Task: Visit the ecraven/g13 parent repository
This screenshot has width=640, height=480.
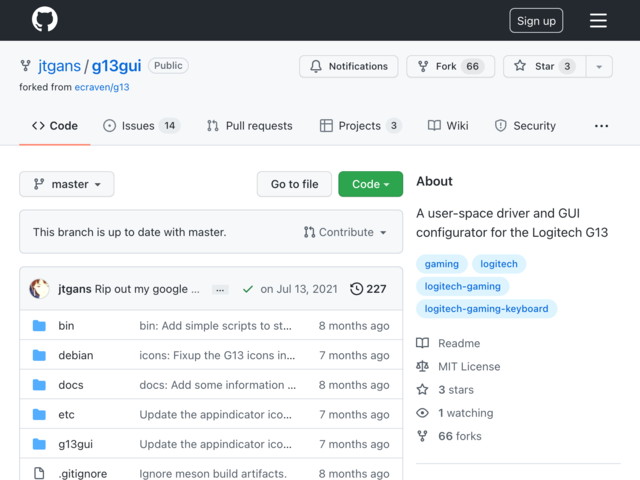Action: pyautogui.click(x=102, y=87)
